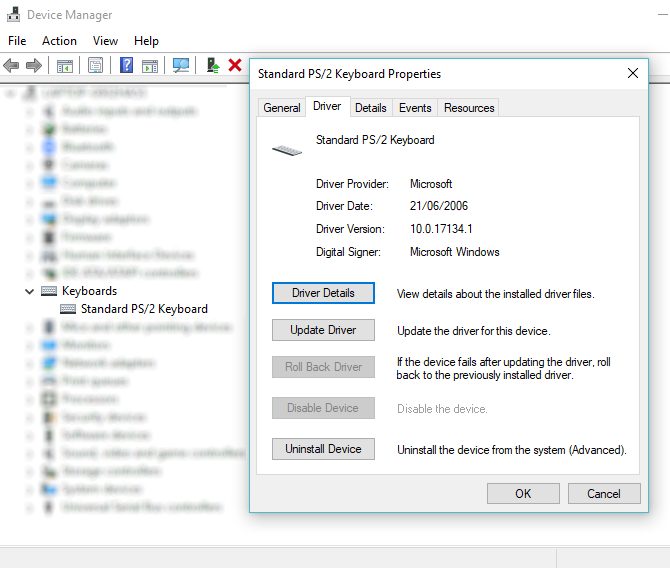Image resolution: width=670 pixels, height=568 pixels.
Task: Click 'Uninstall the device from the system (Advanced).' text
Action: click(x=511, y=450)
